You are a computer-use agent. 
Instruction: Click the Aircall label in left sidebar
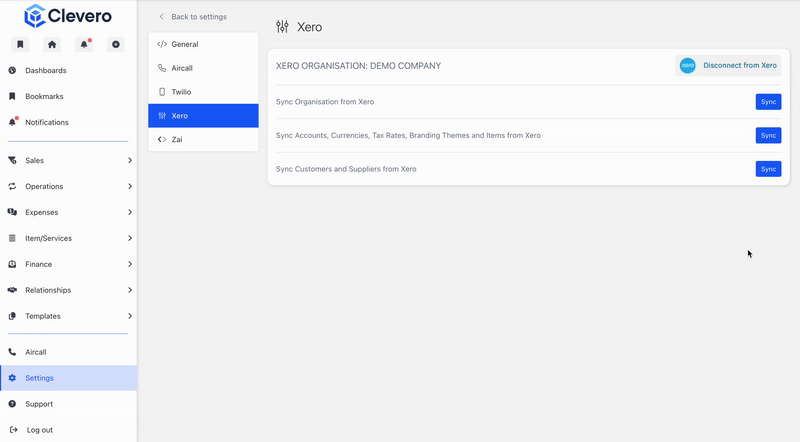(x=36, y=352)
